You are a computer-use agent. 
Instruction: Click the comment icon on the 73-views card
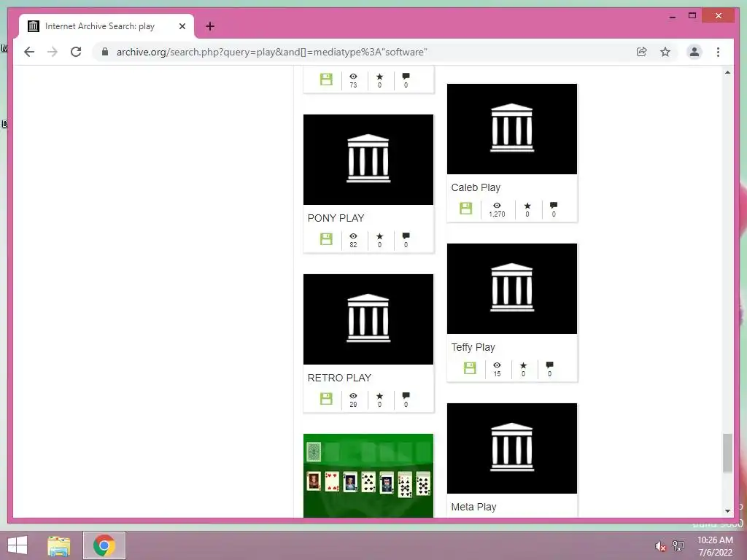[x=406, y=76]
